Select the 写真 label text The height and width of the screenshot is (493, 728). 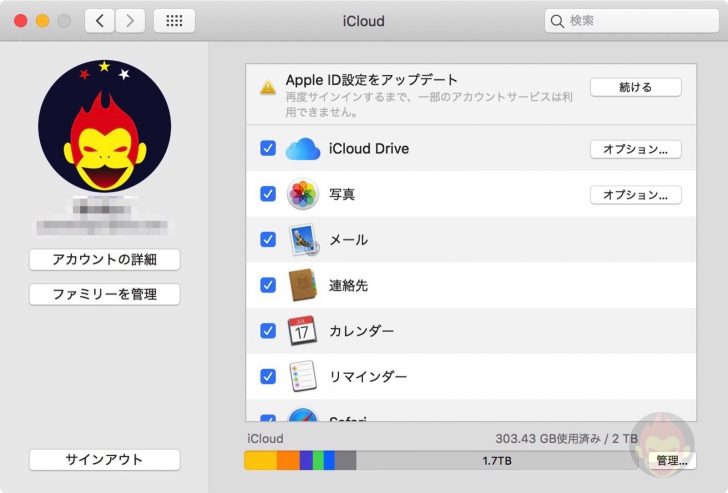tap(342, 194)
